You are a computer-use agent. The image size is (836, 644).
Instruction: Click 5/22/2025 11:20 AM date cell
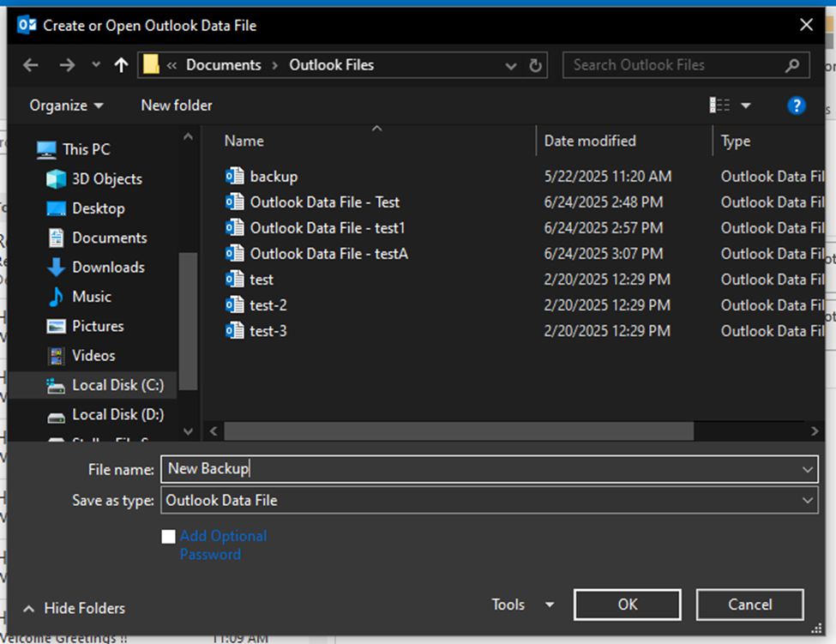coord(608,177)
